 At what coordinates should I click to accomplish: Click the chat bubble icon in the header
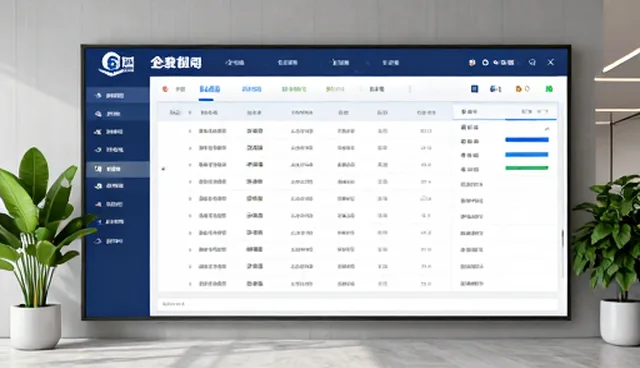tap(532, 62)
